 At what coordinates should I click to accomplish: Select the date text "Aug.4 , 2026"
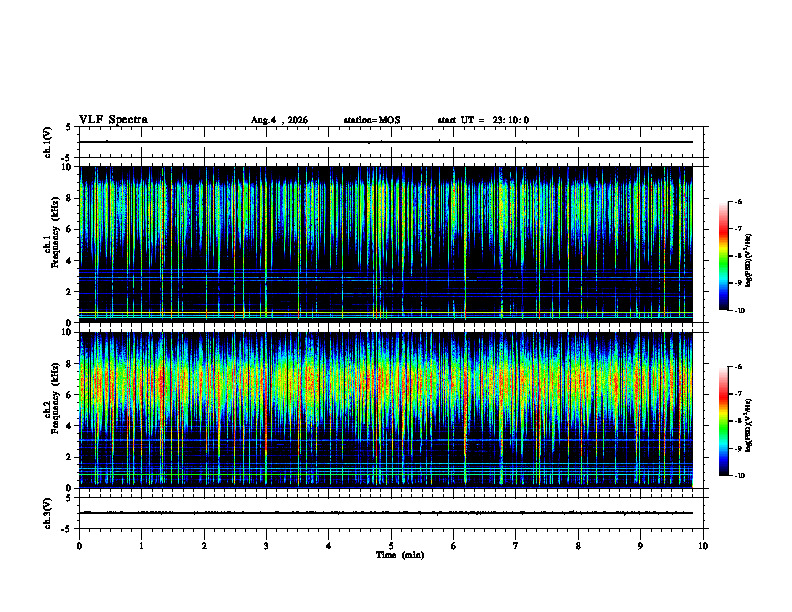coord(279,120)
